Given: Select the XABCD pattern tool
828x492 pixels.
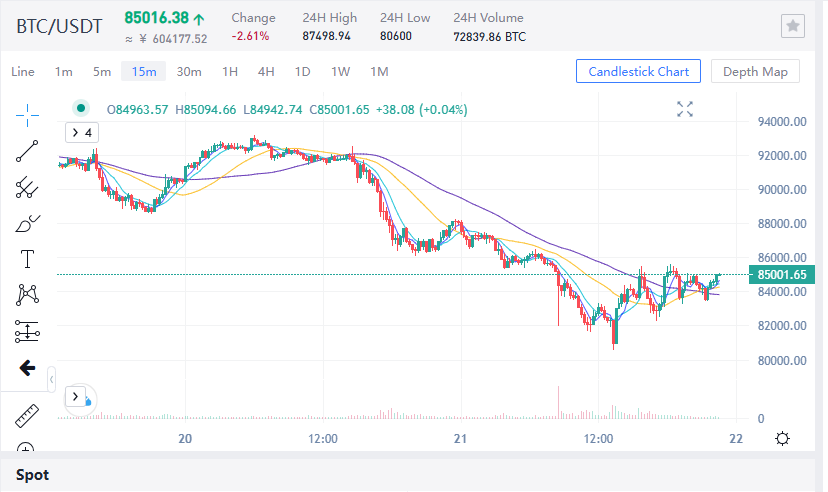Looking at the screenshot, I should coord(27,295).
